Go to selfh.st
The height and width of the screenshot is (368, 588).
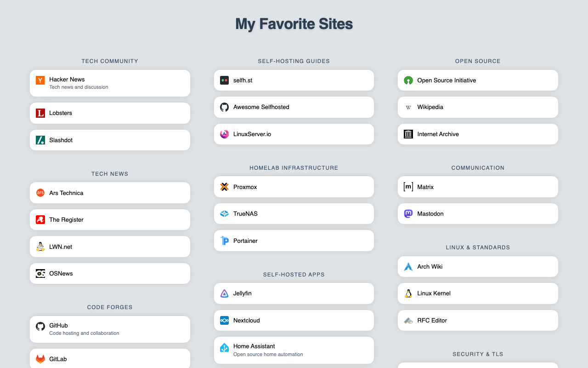click(x=294, y=80)
